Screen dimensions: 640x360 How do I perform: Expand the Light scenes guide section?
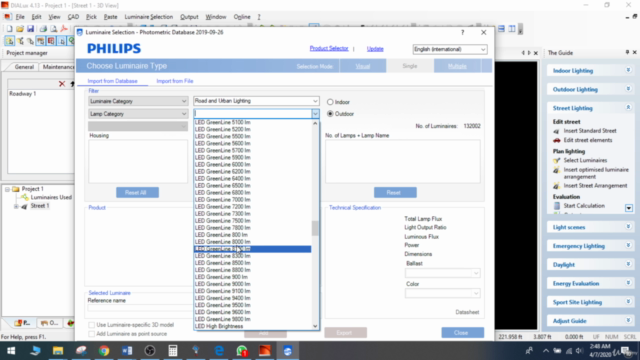click(x=628, y=227)
